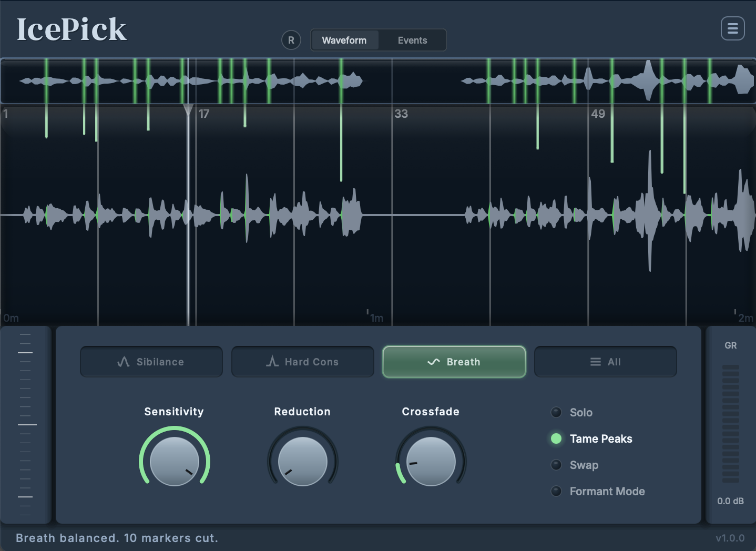Switch to the Waveform view tab
This screenshot has height=551, width=756.
click(344, 40)
